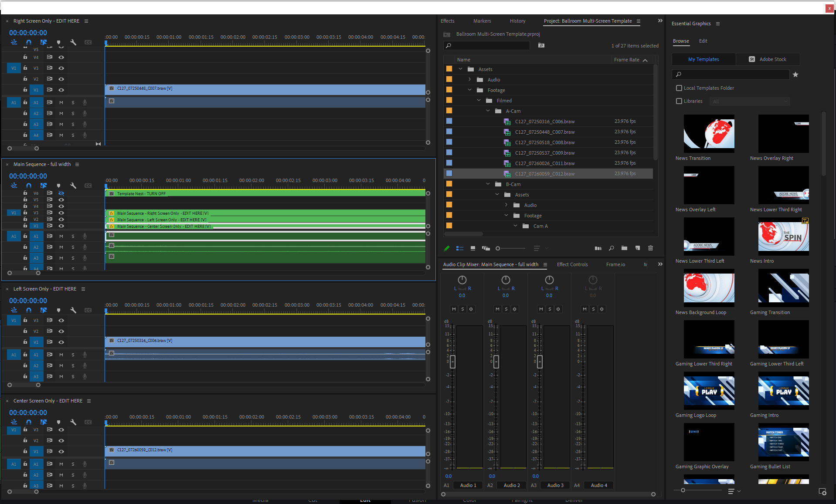Switch Project panel to Icon View
Image resolution: width=836 pixels, height=504 pixels.
473,248
